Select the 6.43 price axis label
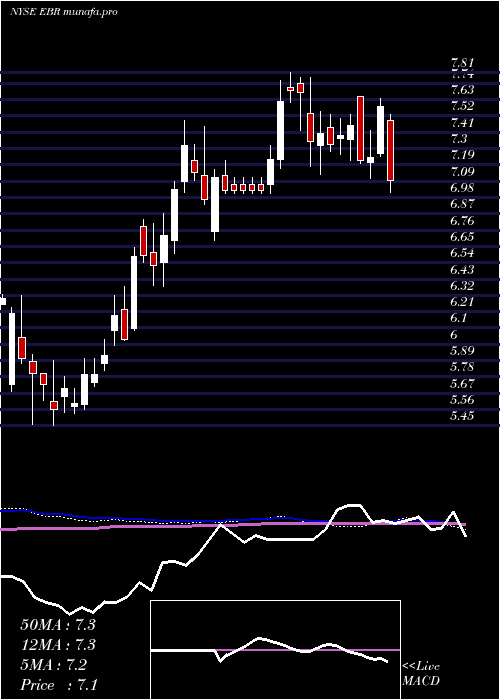 [462, 270]
